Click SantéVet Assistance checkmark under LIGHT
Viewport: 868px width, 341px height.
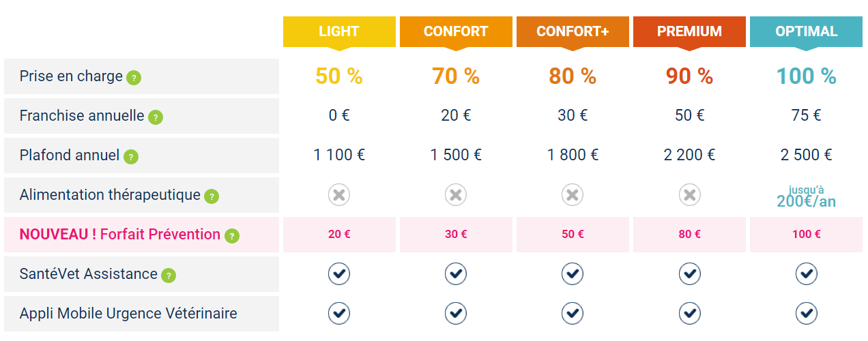(x=339, y=274)
